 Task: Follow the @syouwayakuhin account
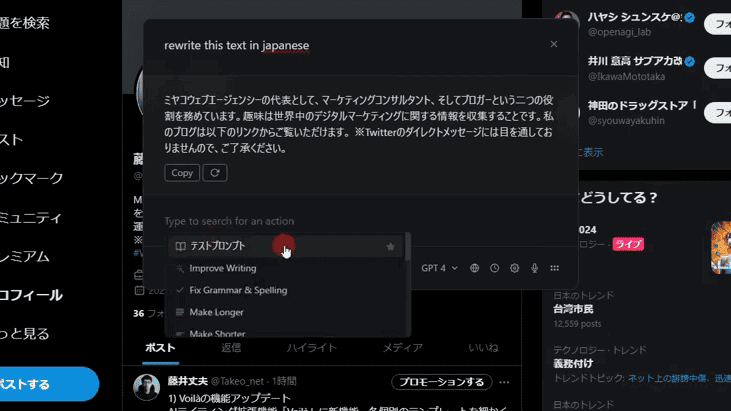pyautogui.click(x=718, y=113)
